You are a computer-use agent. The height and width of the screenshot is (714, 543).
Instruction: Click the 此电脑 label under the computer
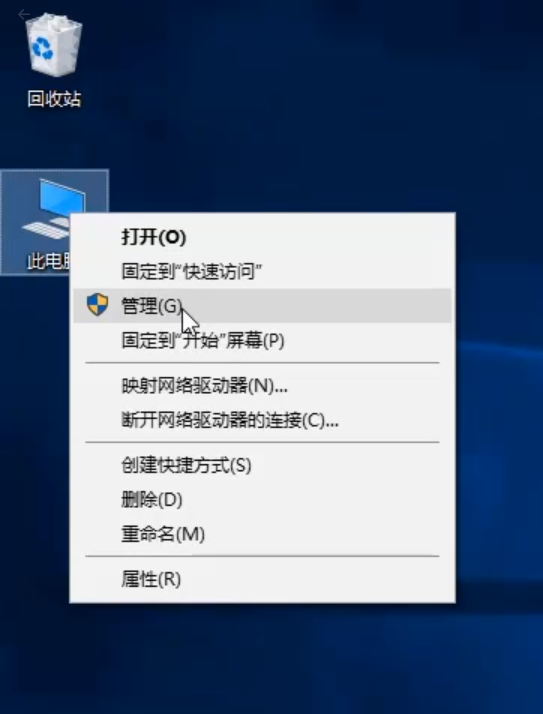[48, 261]
